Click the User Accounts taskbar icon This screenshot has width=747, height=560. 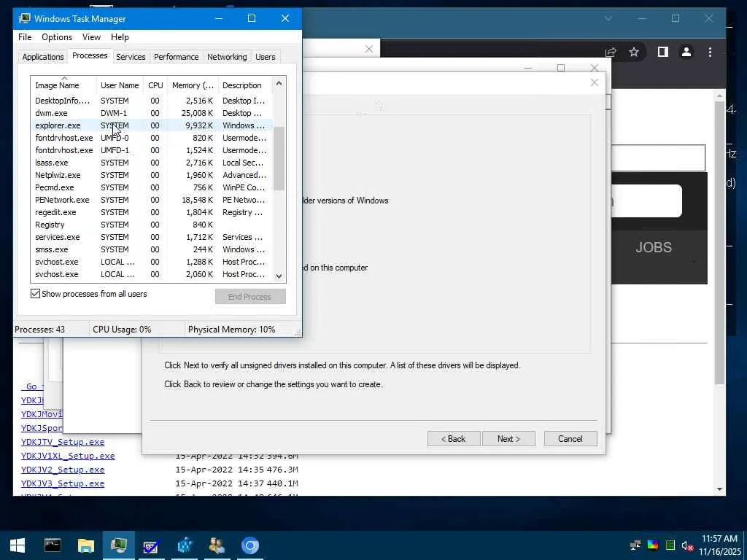[x=217, y=545]
